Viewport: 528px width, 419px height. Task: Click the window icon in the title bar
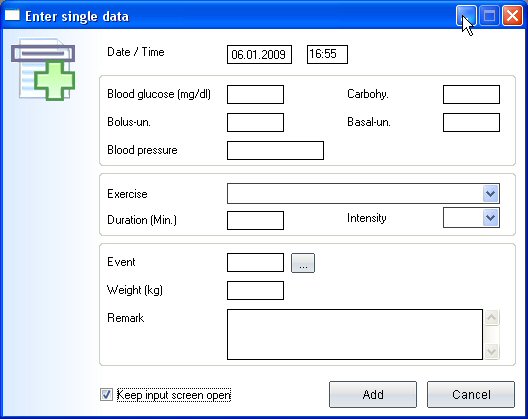coord(12,15)
